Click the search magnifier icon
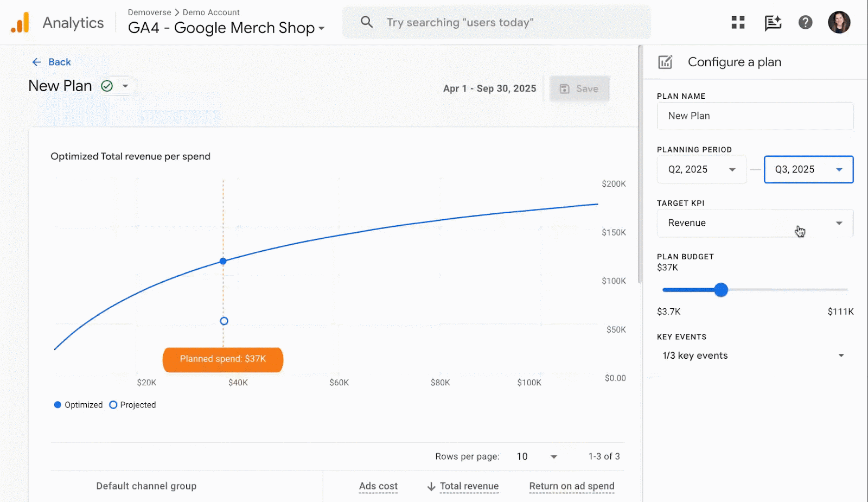868x502 pixels. (x=367, y=22)
